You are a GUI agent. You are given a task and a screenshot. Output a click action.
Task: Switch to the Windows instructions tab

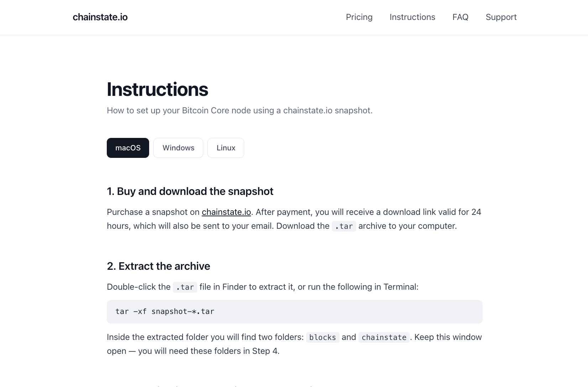(178, 148)
